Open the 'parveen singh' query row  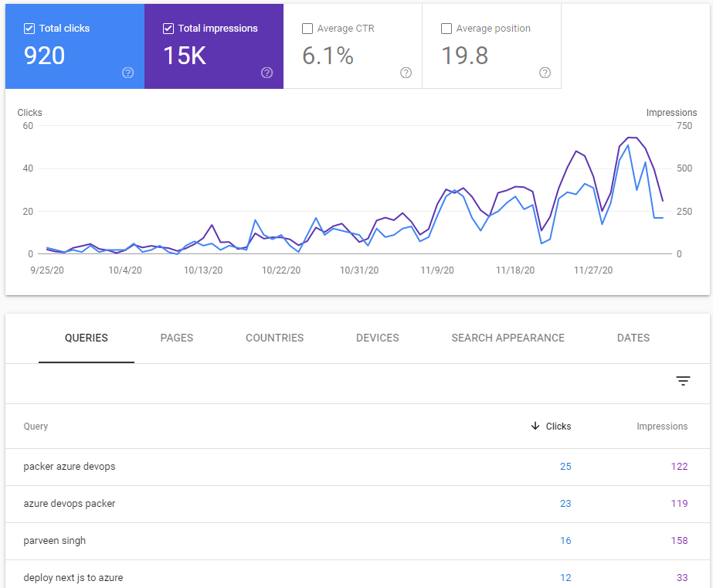point(55,541)
